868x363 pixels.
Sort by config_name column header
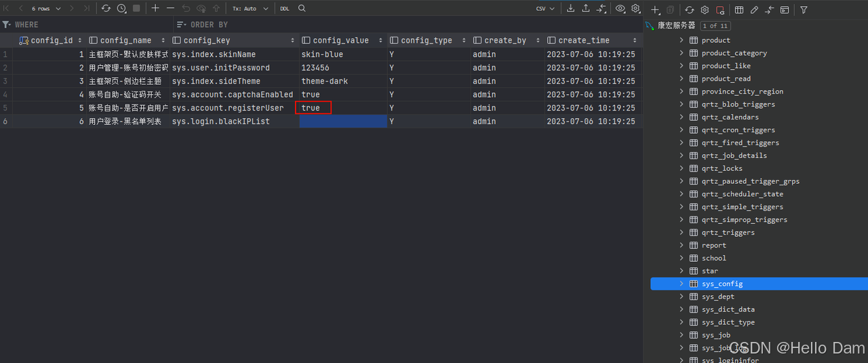tap(127, 40)
